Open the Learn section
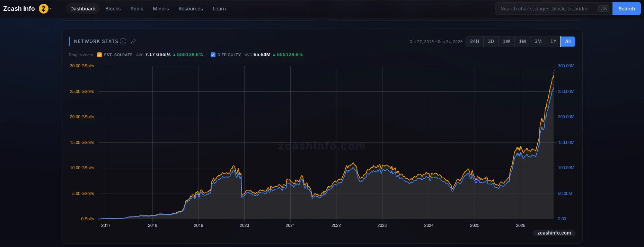This screenshot has height=247, width=644. [x=219, y=9]
